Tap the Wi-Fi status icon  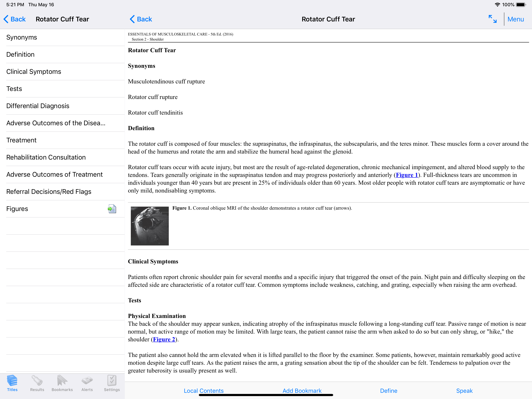[x=497, y=4]
